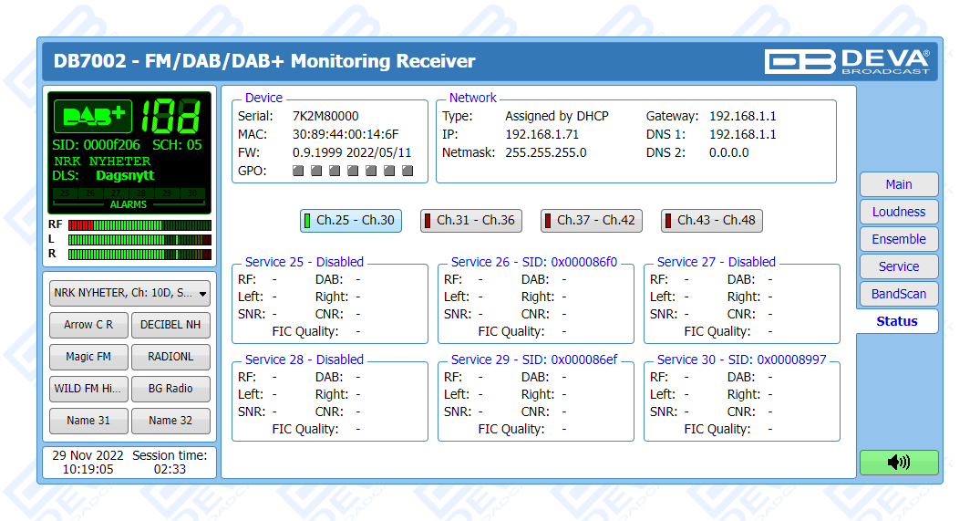Open the NRK NYHETER station dropdown
The width and height of the screenshot is (980, 521).
pos(129,294)
